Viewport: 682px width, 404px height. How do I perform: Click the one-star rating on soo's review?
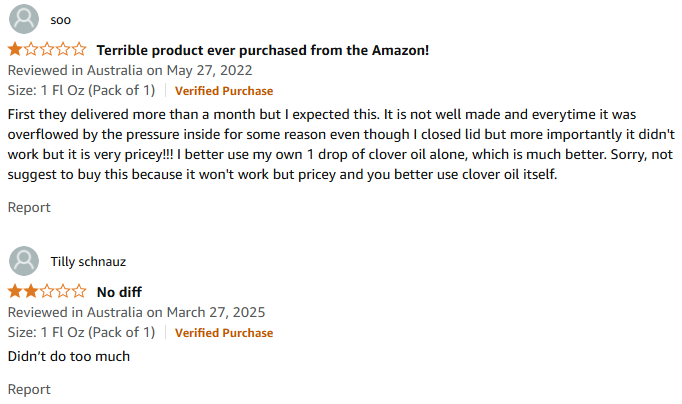coord(47,49)
